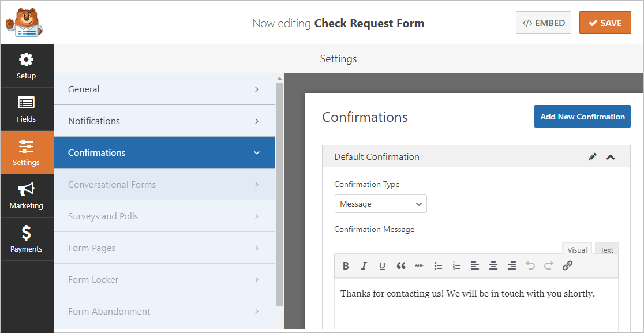The height and width of the screenshot is (333, 644).
Task: Click the Confirmation Message label
Action: pyautogui.click(x=374, y=229)
